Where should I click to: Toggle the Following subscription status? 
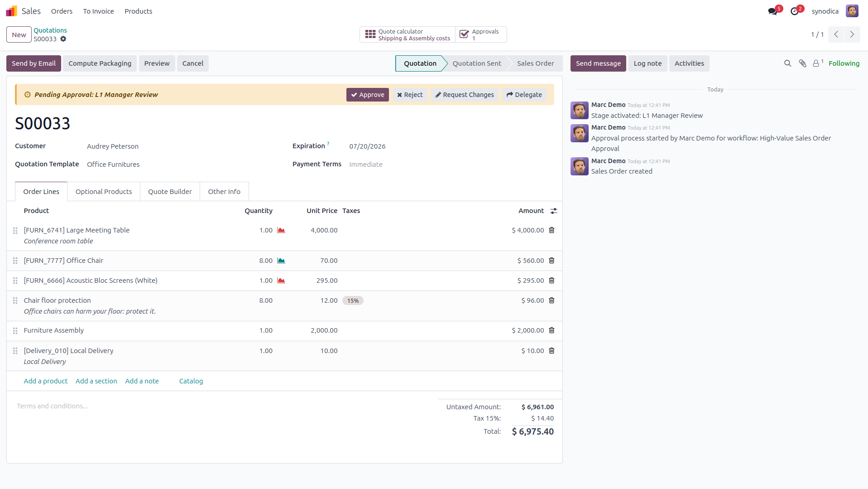pos(844,63)
